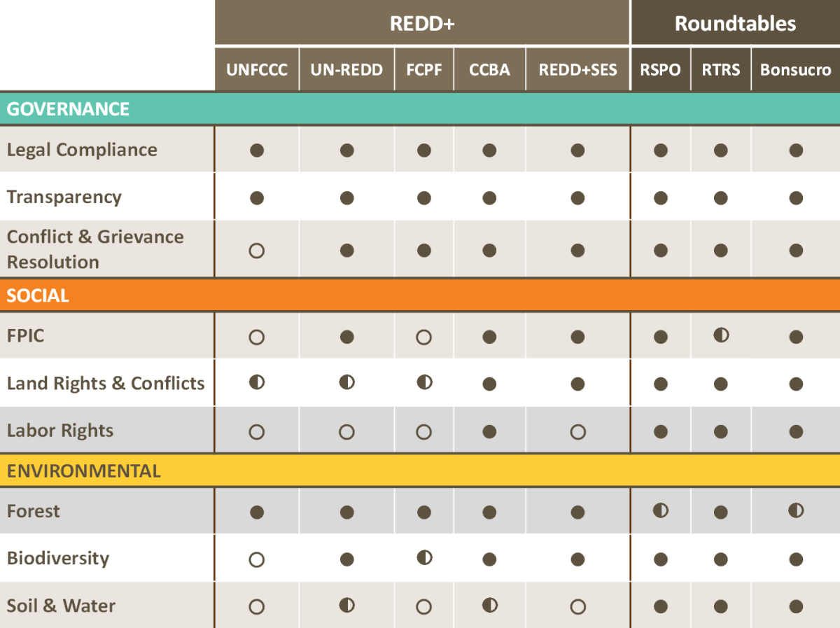This screenshot has height=628, width=840.
Task: Click half-filled circle for Bonsucro Forest
Action: (796, 510)
